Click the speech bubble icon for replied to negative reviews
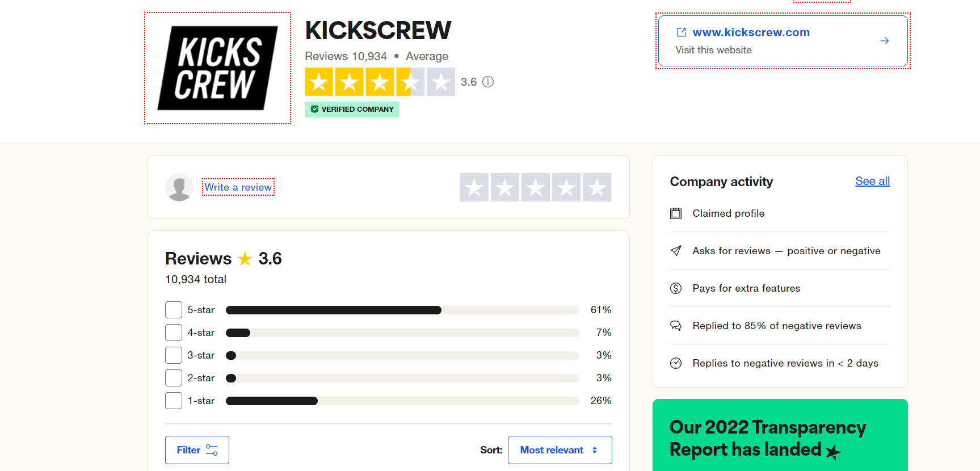Image resolution: width=980 pixels, height=471 pixels. (x=676, y=325)
